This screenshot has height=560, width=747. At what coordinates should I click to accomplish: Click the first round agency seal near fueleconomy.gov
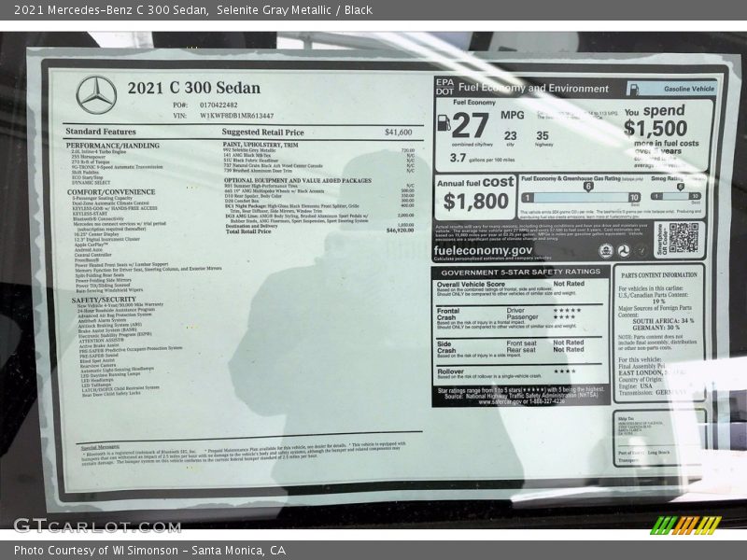pyautogui.click(x=605, y=250)
